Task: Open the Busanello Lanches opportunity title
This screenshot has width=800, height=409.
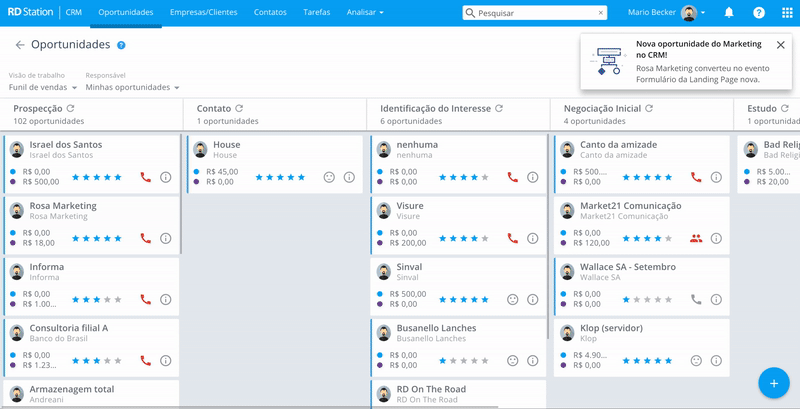Action: (436, 328)
